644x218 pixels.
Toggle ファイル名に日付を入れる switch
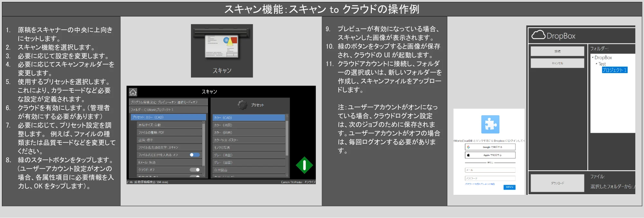(195, 155)
